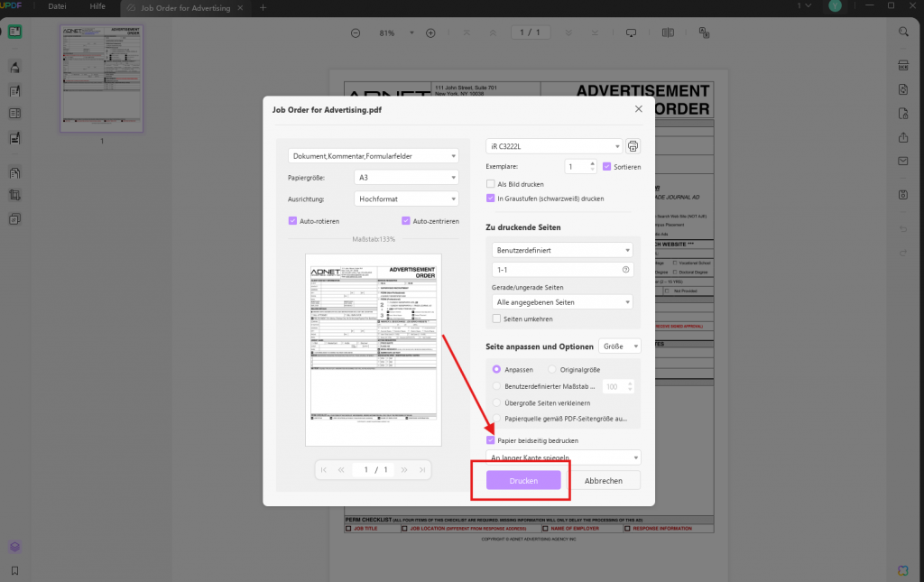
Task: Select the Edit PDF tool on the left sidebar
Action: point(14,90)
